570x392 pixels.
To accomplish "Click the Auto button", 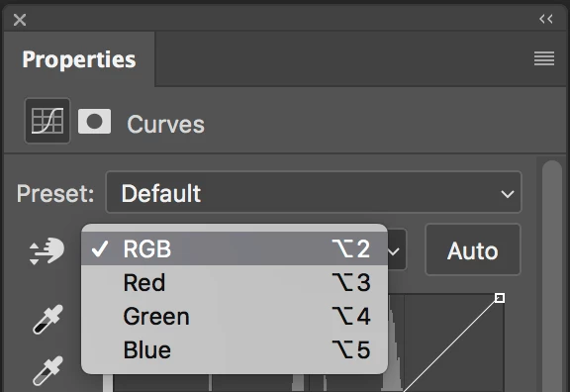I will (473, 249).
